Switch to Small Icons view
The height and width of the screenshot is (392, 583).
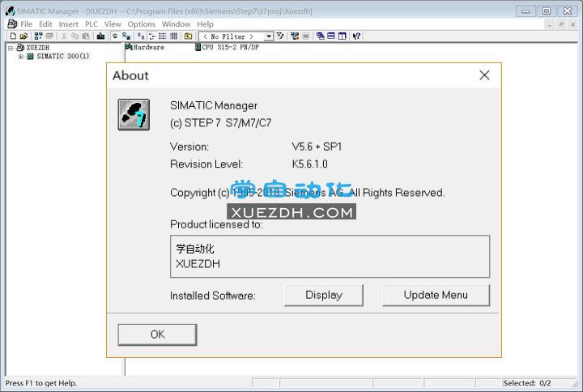[x=151, y=36]
